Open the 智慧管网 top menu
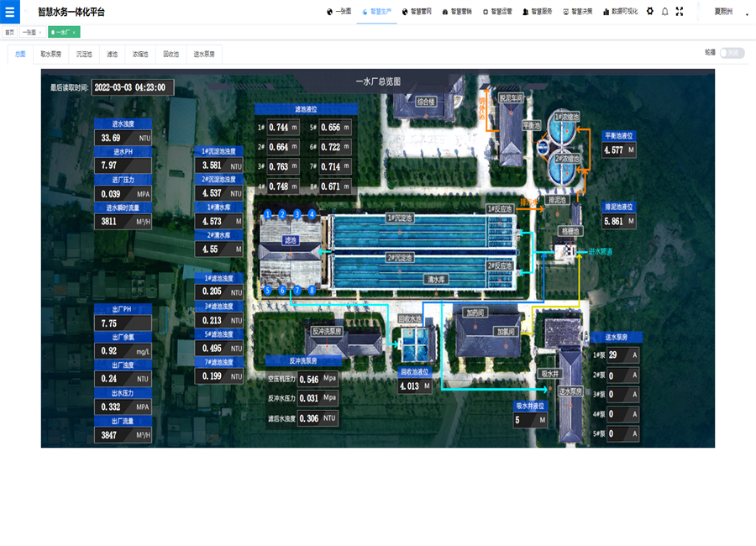This screenshot has width=756, height=546. pyautogui.click(x=417, y=12)
